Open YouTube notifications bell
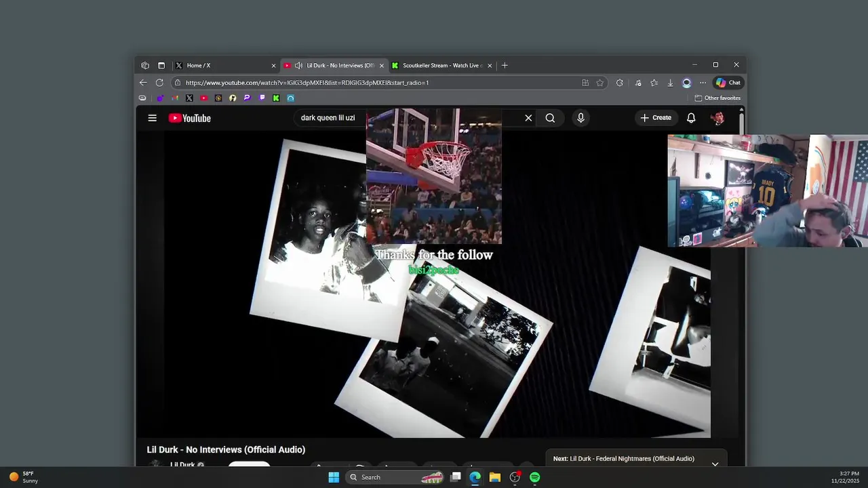Viewport: 868px width, 488px height. pyautogui.click(x=691, y=118)
